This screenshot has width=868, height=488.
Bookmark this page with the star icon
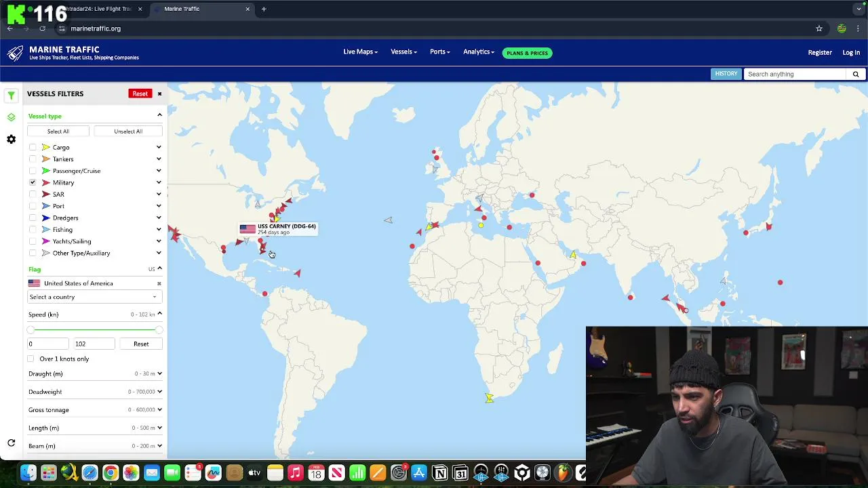pyautogui.click(x=819, y=28)
